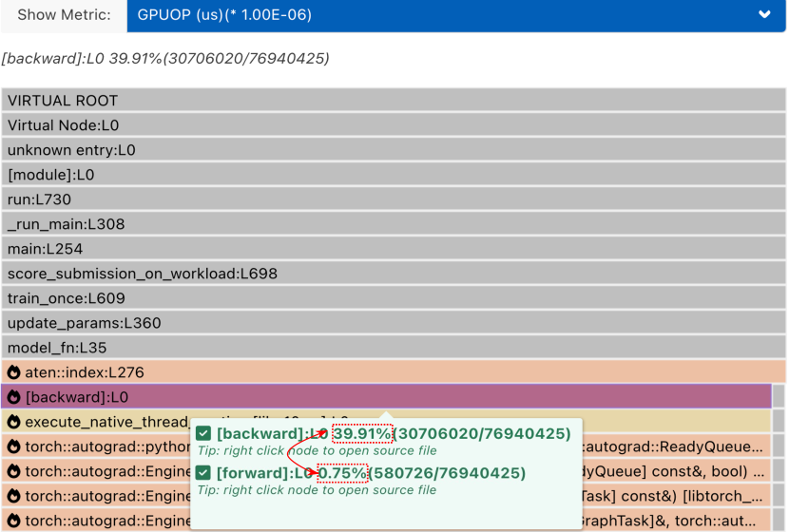Click flame icon on row ending with GraphTask]&
The width and height of the screenshot is (789, 532).
pos(14,521)
